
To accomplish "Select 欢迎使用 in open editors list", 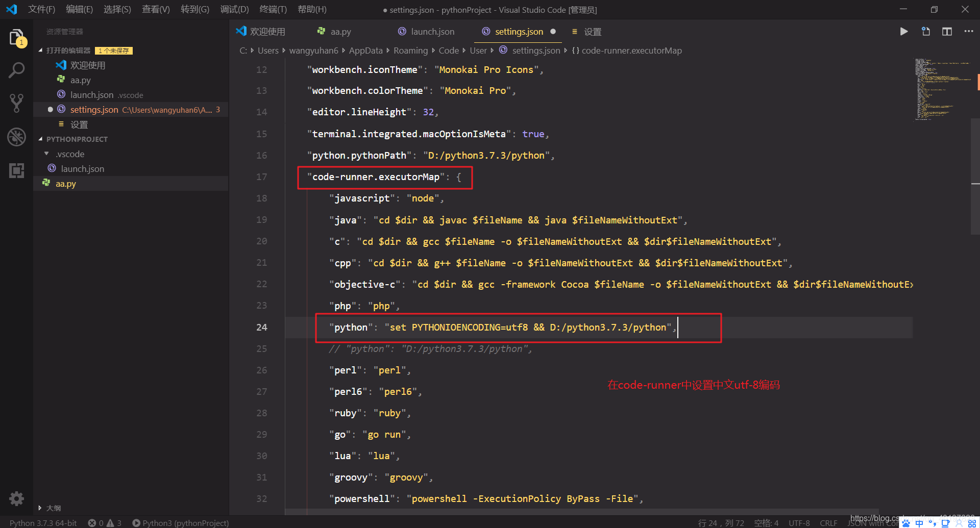I will point(131,65).
